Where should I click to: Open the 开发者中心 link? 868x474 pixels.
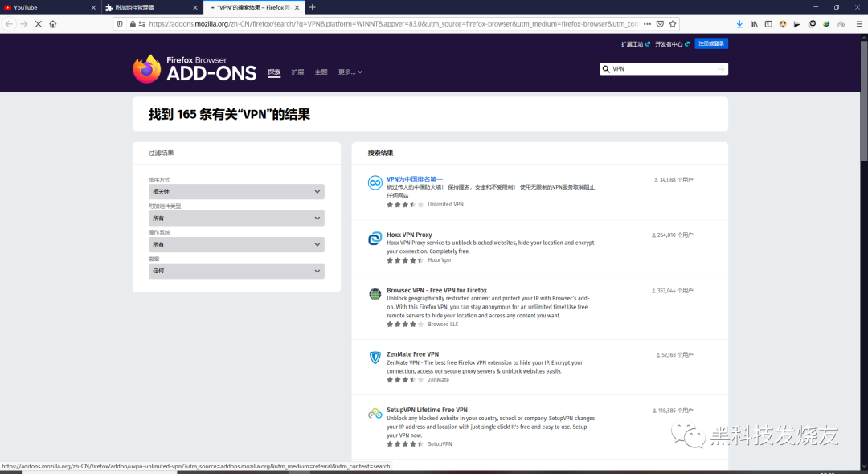(x=672, y=44)
